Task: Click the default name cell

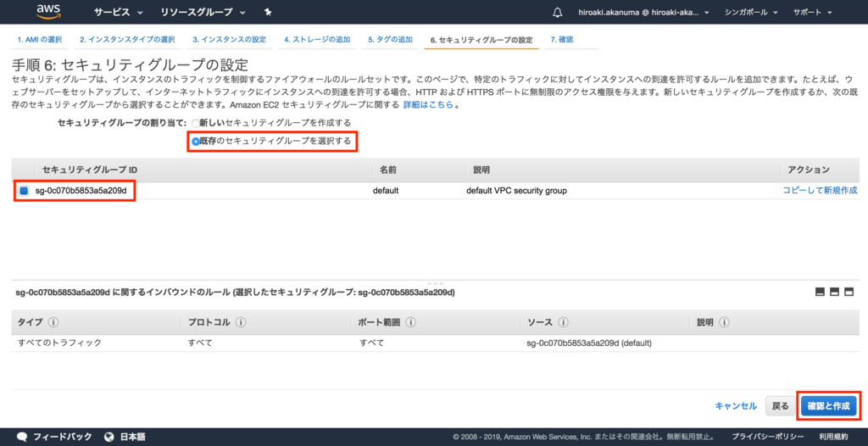Action: (386, 191)
